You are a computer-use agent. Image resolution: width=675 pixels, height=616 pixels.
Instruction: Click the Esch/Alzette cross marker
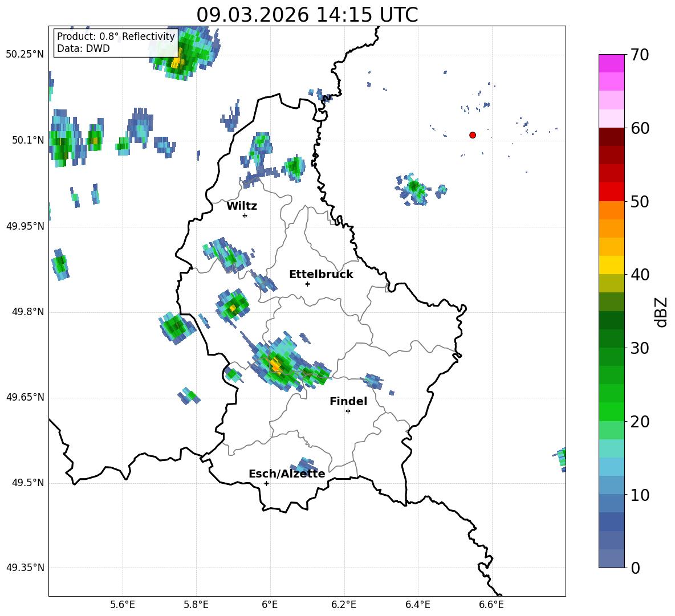click(x=266, y=483)
